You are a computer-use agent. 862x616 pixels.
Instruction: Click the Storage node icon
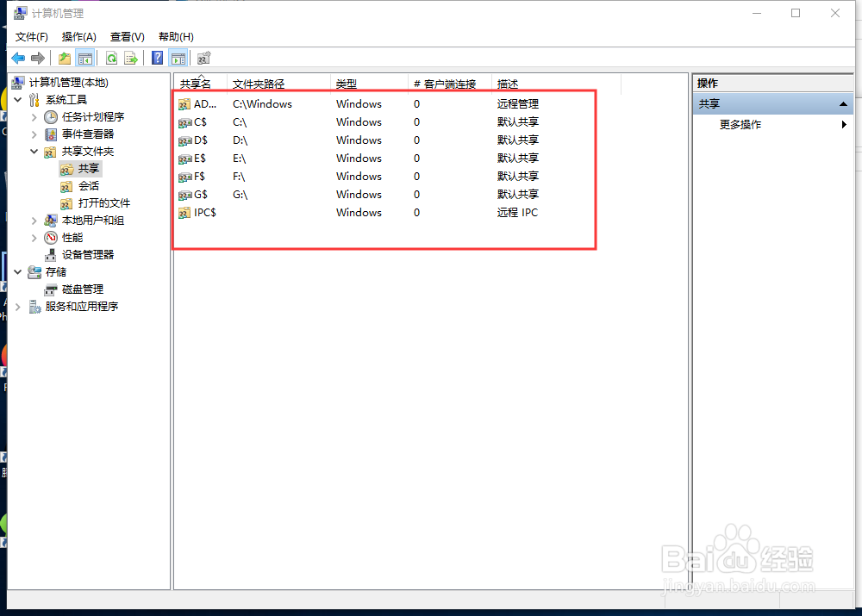34,272
